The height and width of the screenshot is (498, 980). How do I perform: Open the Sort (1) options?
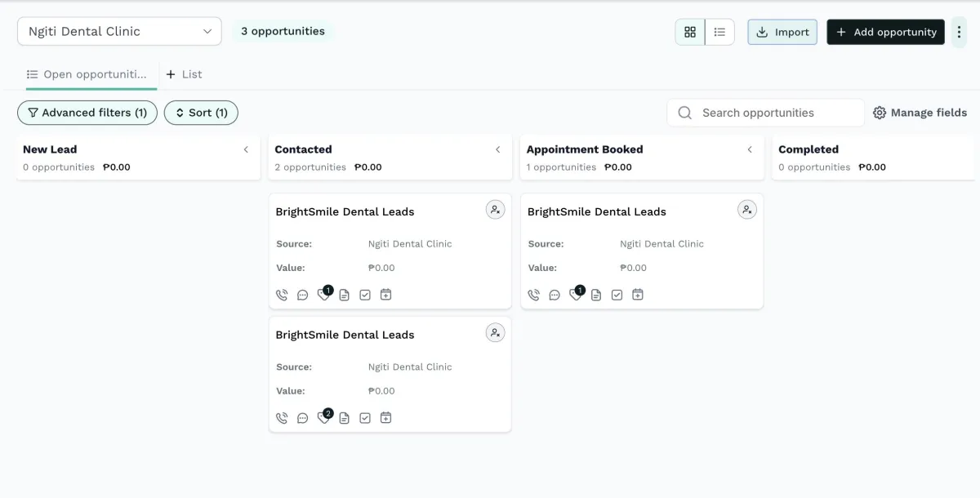click(x=201, y=113)
